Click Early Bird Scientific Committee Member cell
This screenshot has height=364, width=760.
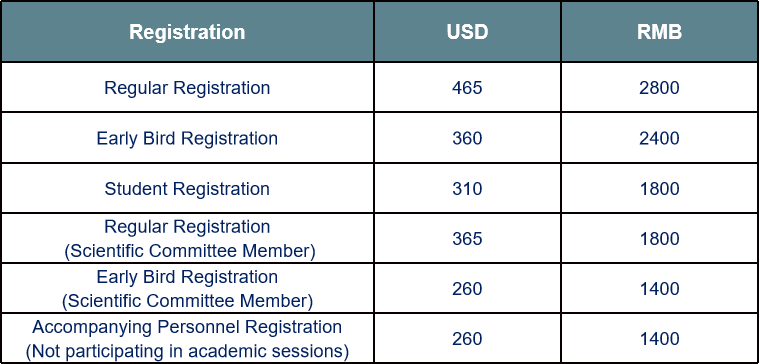(x=187, y=289)
